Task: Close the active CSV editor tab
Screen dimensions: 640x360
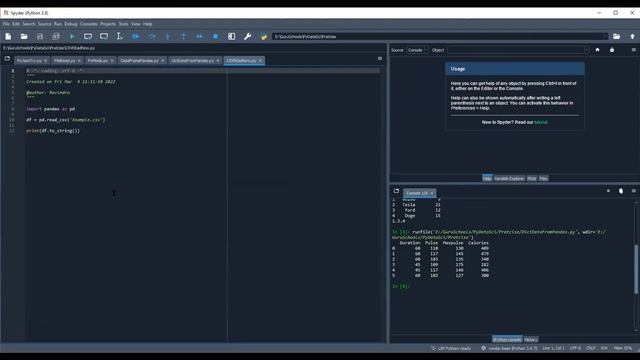Action: pyautogui.click(x=260, y=61)
